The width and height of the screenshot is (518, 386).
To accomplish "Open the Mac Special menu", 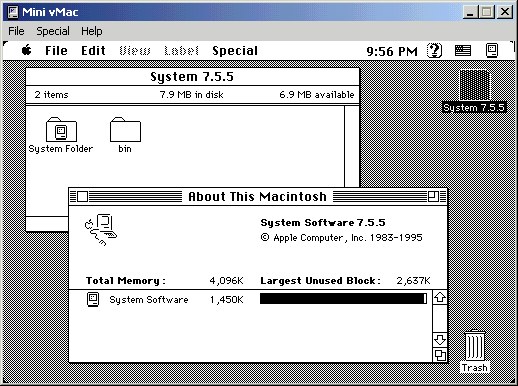I will point(235,51).
